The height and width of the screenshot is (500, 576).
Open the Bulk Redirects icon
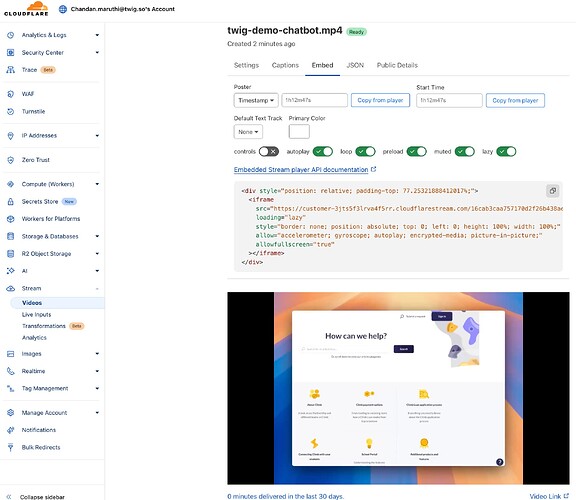click(x=11, y=447)
